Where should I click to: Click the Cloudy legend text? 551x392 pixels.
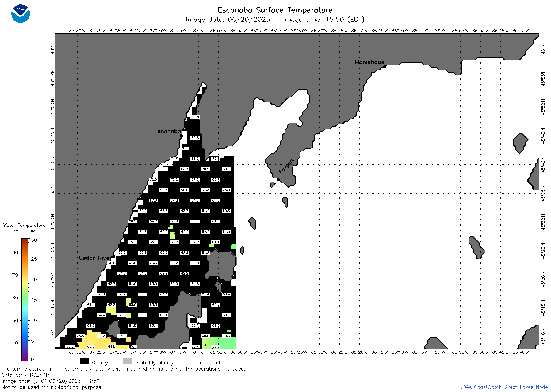(100, 363)
